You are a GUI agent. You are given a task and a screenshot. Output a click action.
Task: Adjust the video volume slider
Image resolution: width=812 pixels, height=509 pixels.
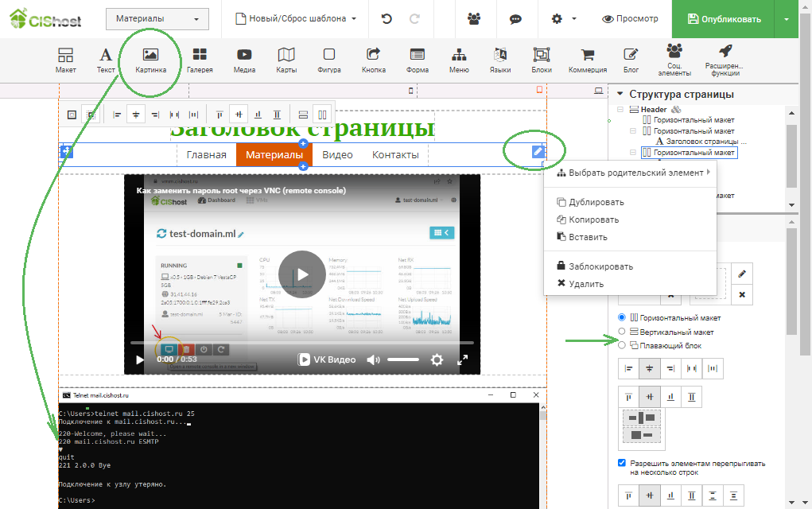pyautogui.click(x=402, y=359)
